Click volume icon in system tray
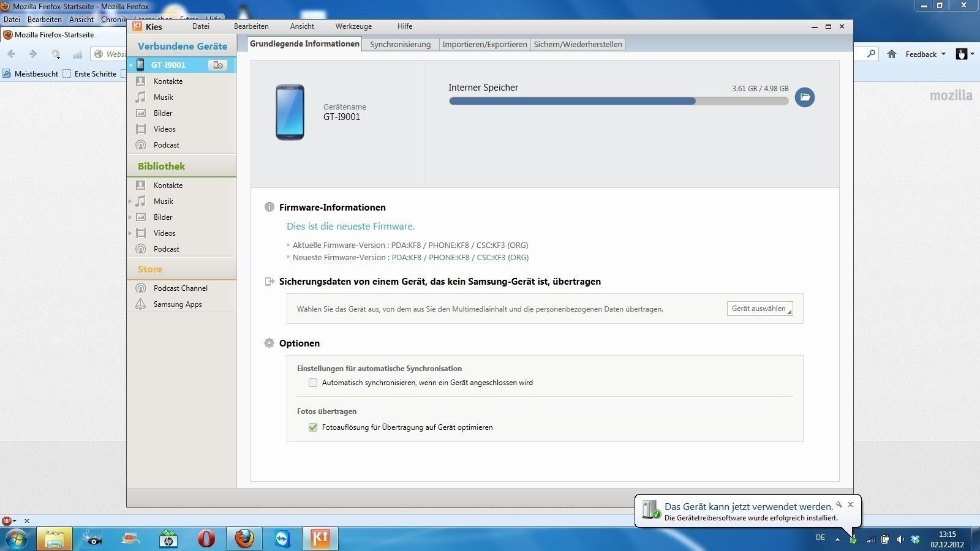The image size is (980, 551). [x=900, y=539]
